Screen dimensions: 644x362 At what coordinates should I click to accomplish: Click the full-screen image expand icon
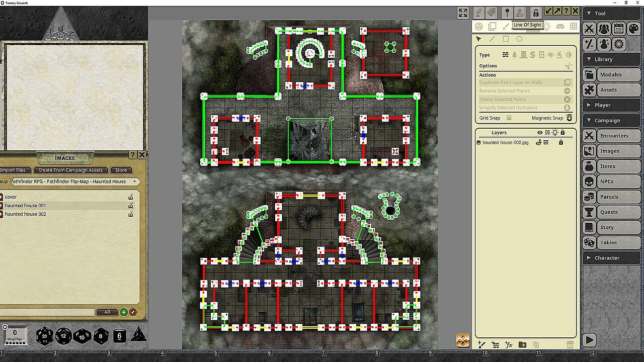(x=463, y=13)
